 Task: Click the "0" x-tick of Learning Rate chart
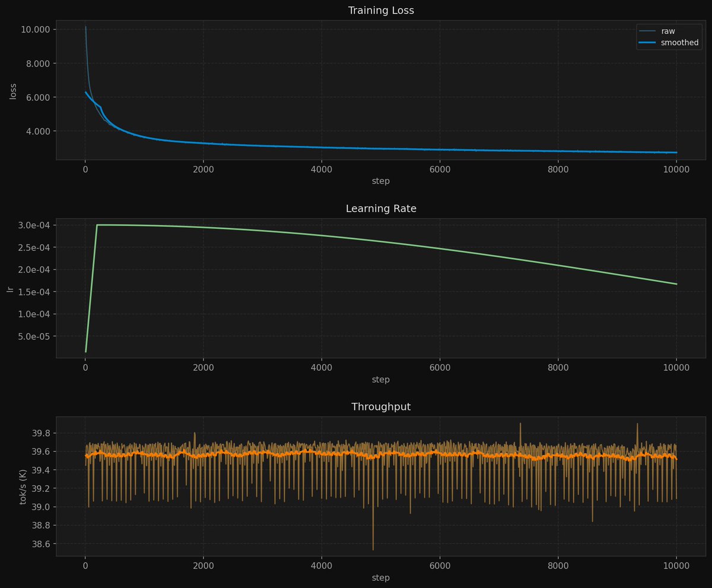85,368
